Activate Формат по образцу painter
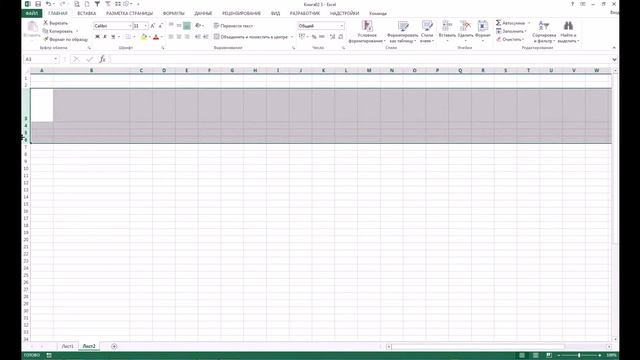Viewport: 640px width, 360px height. point(66,39)
